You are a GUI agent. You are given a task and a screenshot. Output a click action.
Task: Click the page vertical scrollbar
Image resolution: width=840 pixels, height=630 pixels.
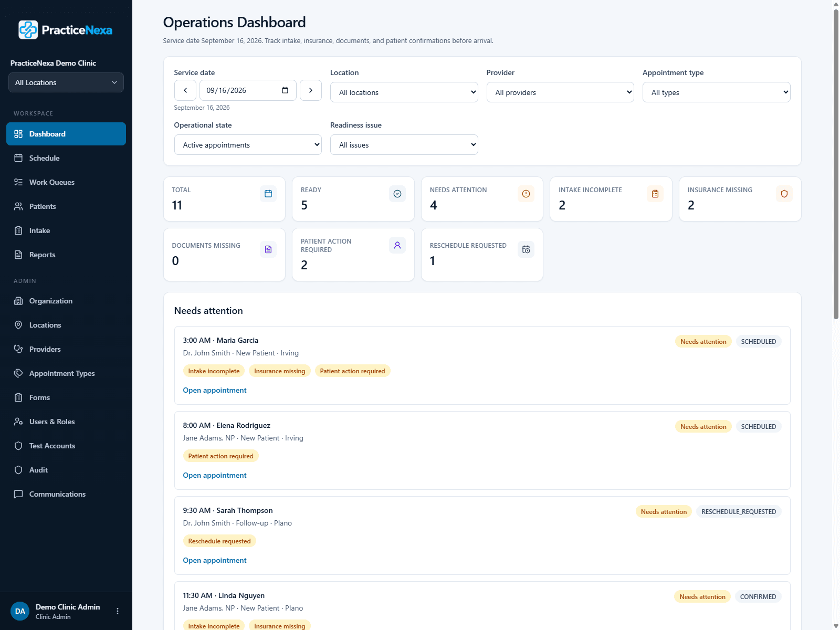836,163
